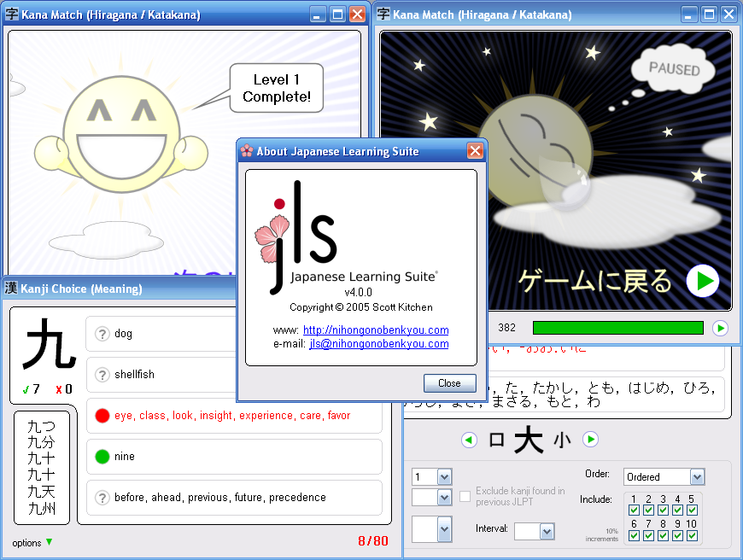Click the 九州 entry in the compound list
Viewport: 743px width, 560px height.
pyautogui.click(x=42, y=509)
